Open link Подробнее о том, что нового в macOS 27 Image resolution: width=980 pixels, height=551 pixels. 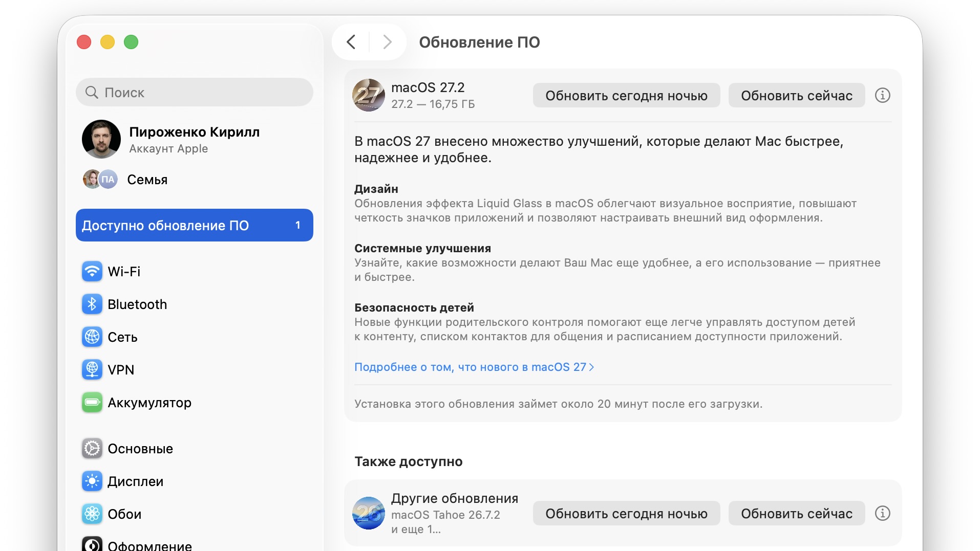tap(474, 367)
